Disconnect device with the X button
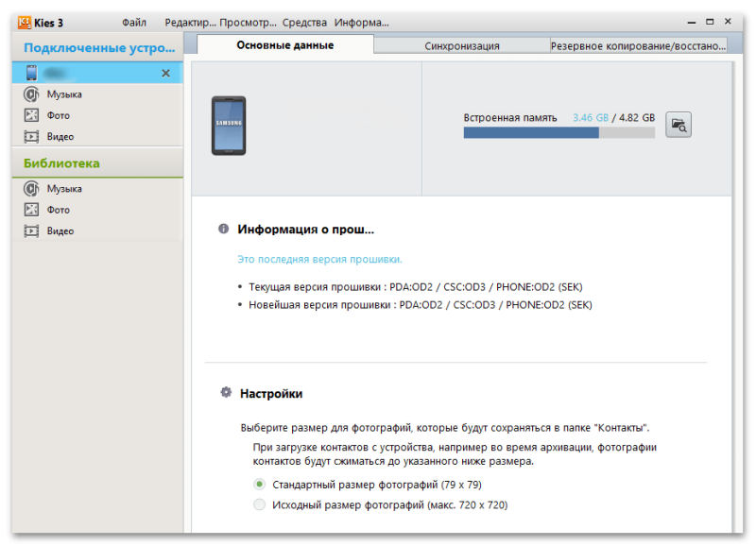Viewport: 756px width, 546px height. pos(166,74)
